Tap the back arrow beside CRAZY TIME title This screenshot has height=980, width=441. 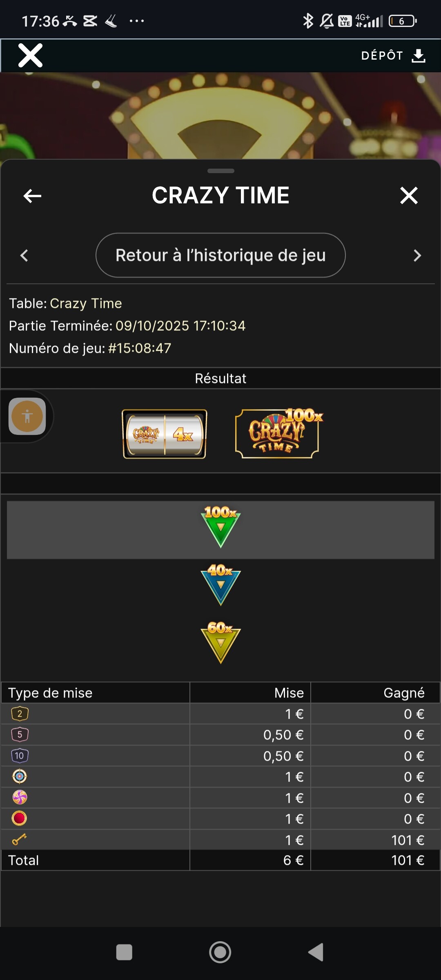[x=33, y=196]
